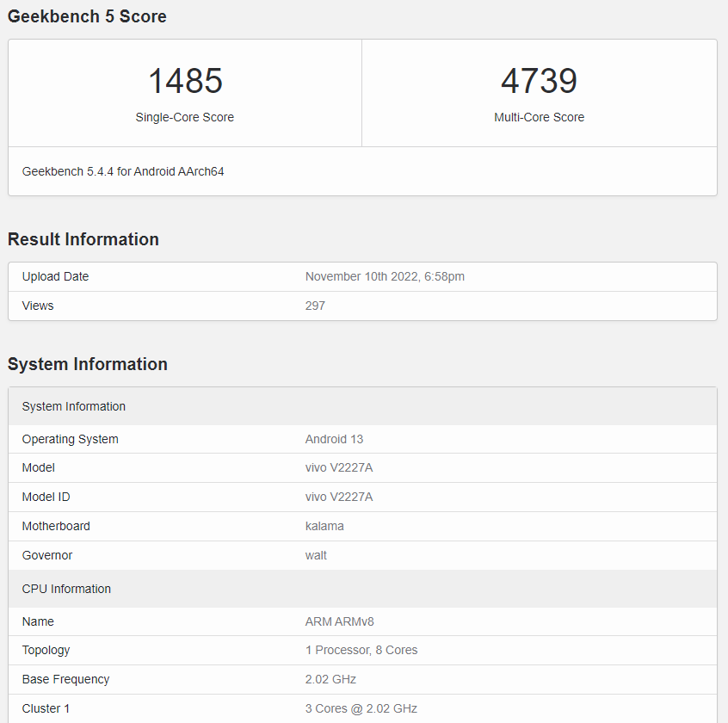Select the Single-Core Score label

(184, 117)
